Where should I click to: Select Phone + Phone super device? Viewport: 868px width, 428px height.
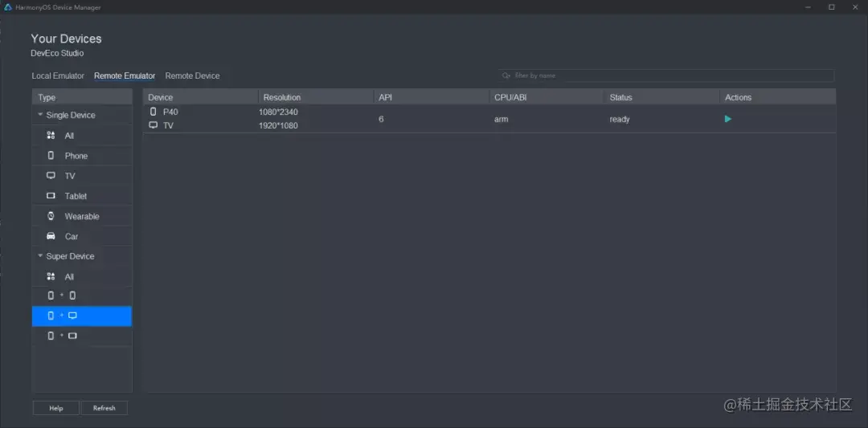point(82,296)
